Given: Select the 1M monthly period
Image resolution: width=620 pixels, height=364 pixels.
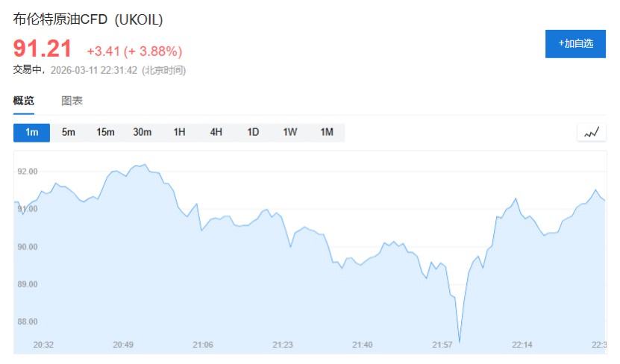Looking at the screenshot, I should [x=327, y=133].
